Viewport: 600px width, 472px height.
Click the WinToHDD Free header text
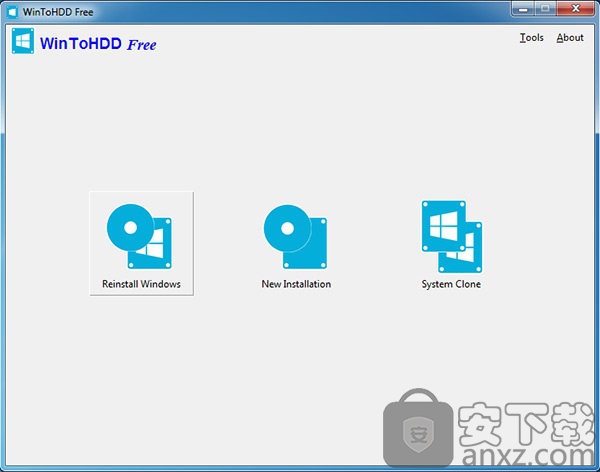98,44
